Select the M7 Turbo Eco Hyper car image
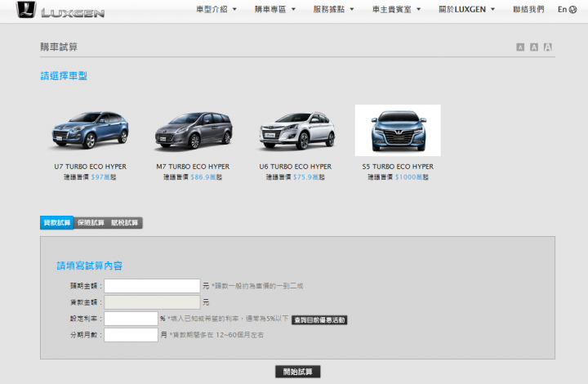Image resolution: width=588 pixels, height=384 pixels. (x=194, y=130)
